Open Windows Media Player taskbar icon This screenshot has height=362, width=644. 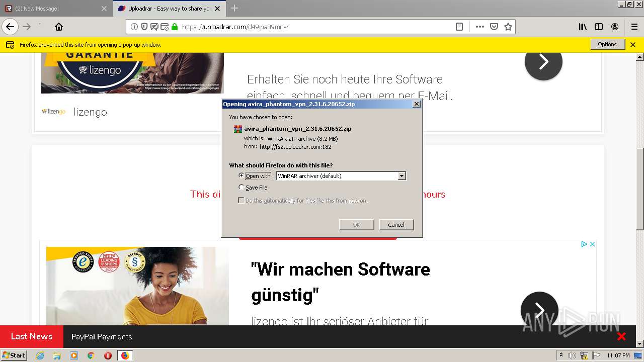click(74, 355)
